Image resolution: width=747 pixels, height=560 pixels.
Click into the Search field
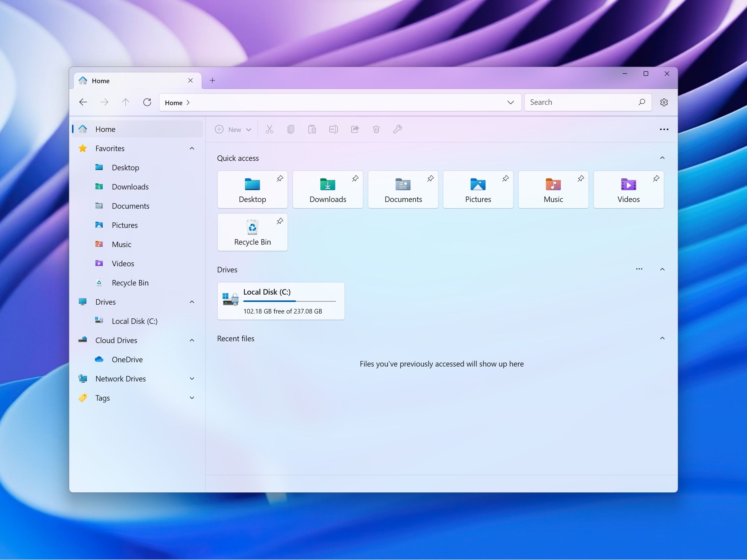[581, 102]
